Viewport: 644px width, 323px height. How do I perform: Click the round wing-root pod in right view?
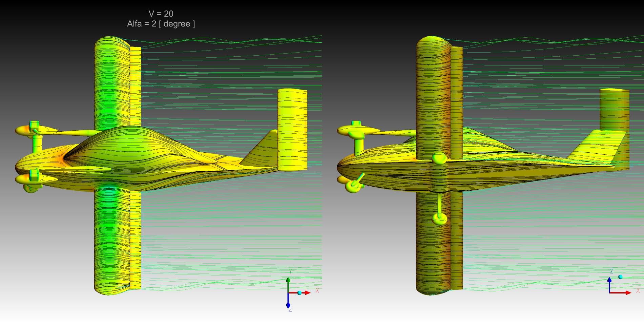point(439,158)
